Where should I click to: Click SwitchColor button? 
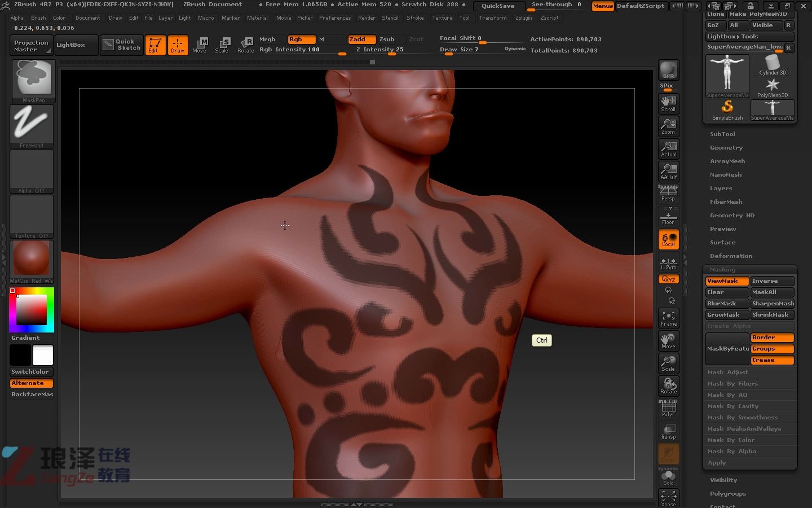[32, 372]
